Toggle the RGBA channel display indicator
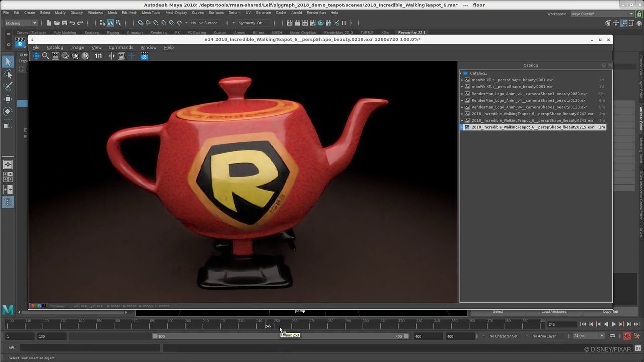Viewport: 644px width, 362px height. point(39,306)
